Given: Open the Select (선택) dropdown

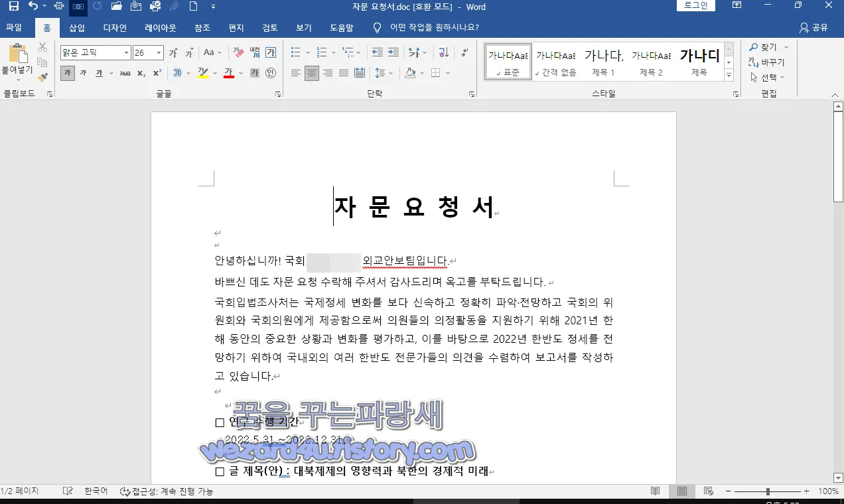Looking at the screenshot, I should tap(767, 78).
